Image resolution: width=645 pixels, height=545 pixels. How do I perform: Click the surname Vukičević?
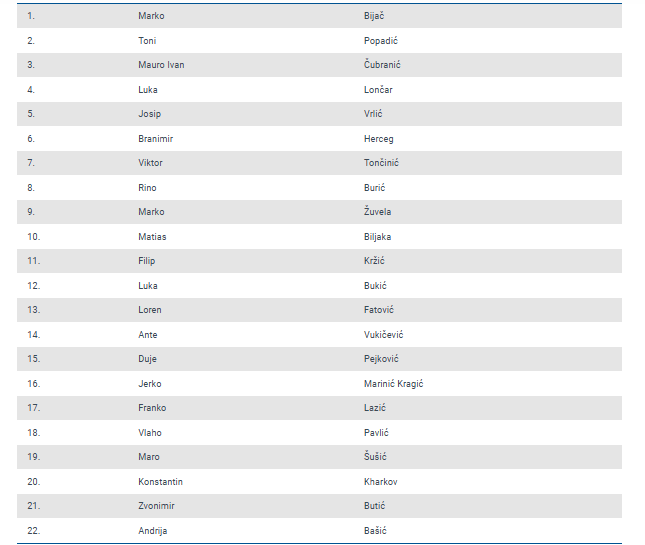tap(384, 335)
